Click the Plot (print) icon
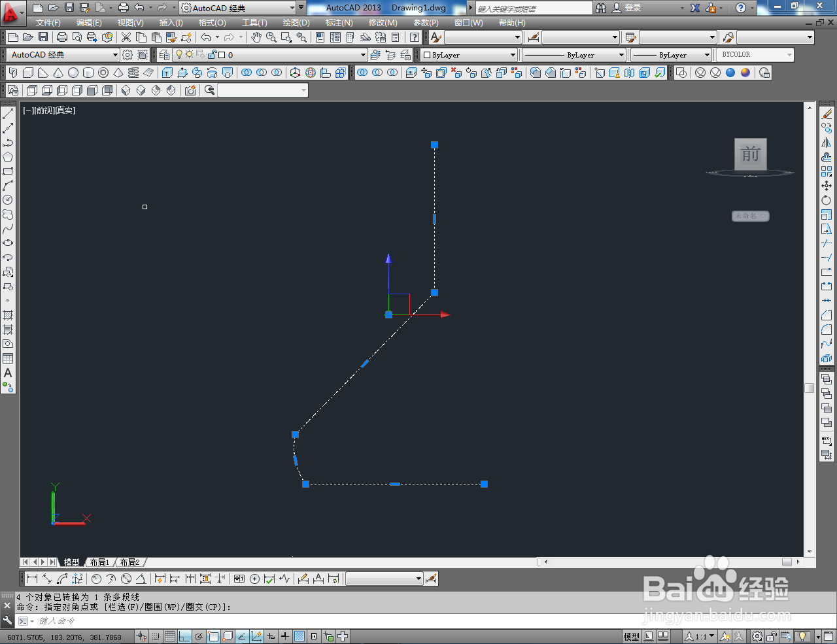The image size is (837, 644). pos(62,37)
